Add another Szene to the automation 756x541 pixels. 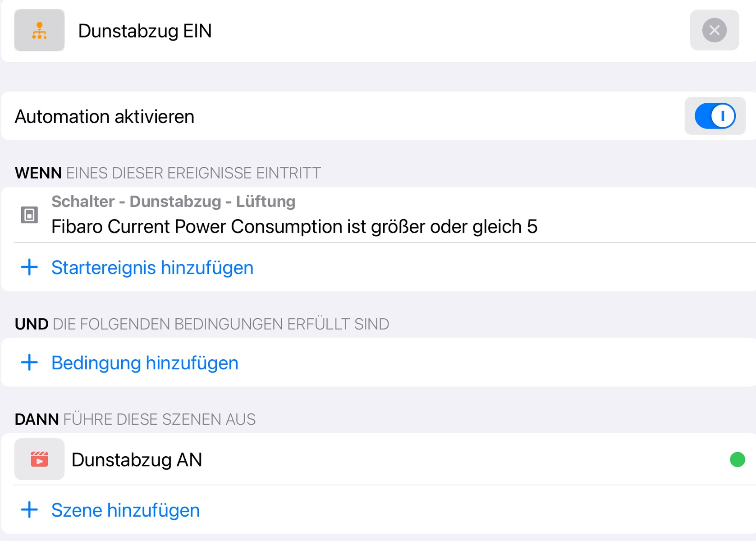(125, 510)
